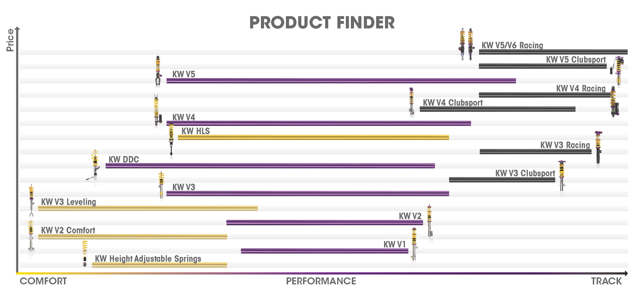Click the PERFORMANCE axis label
The image size is (644, 294).
tap(321, 281)
